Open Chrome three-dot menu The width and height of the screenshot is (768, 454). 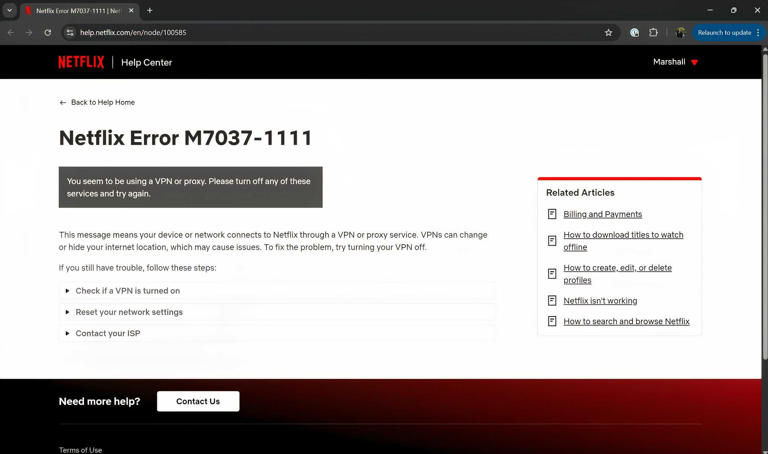758,32
